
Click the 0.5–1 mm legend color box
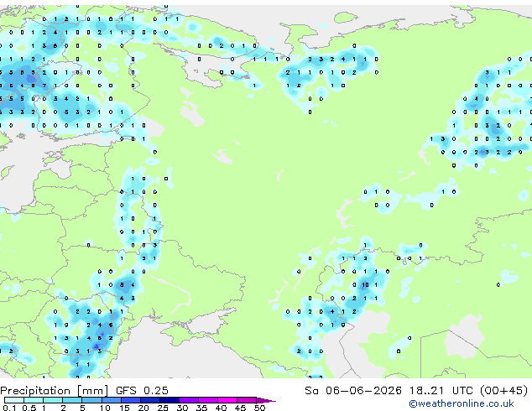(34, 400)
